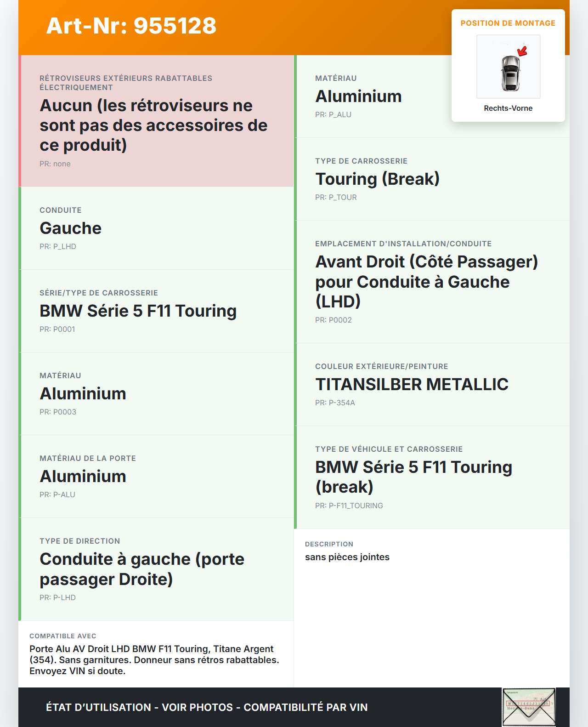Click the 'ÉTAT D'UTILISATION - VOIR PHOTOS' footer text
Screen dimensions: 588x727
207,707
